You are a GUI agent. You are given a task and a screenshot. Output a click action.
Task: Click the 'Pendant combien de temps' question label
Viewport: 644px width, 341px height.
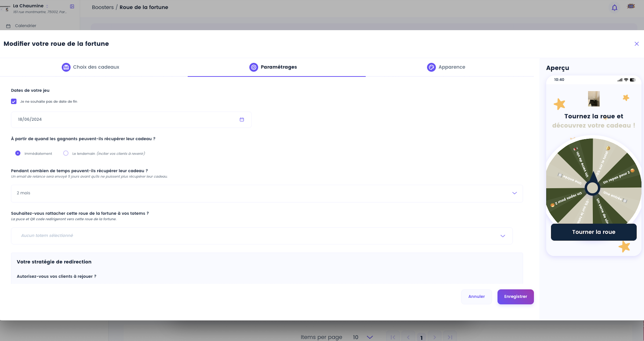coord(80,171)
